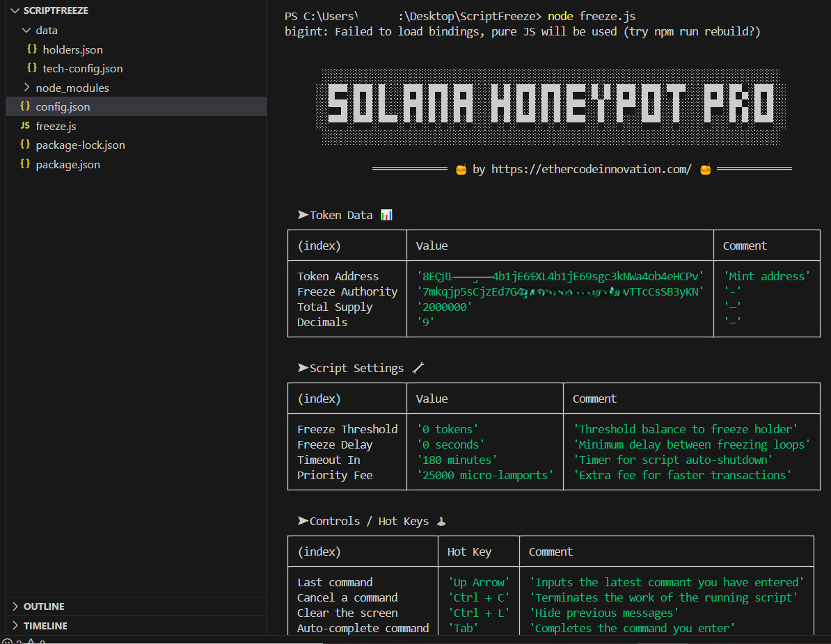Open package.json file
The image size is (831, 644).
point(68,165)
